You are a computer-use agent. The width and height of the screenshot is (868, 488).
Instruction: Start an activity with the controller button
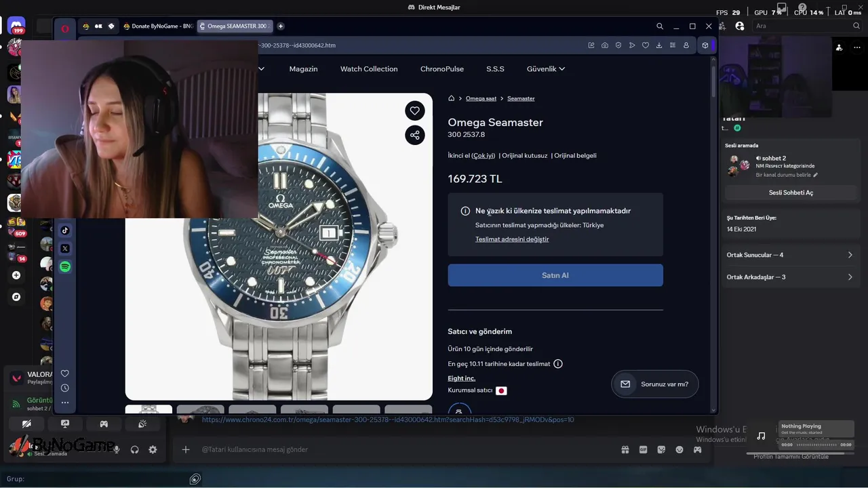click(x=104, y=424)
